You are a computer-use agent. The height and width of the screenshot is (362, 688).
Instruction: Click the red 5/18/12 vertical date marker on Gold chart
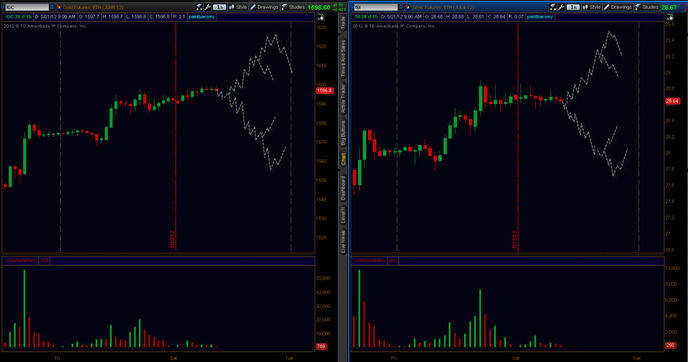[176, 136]
